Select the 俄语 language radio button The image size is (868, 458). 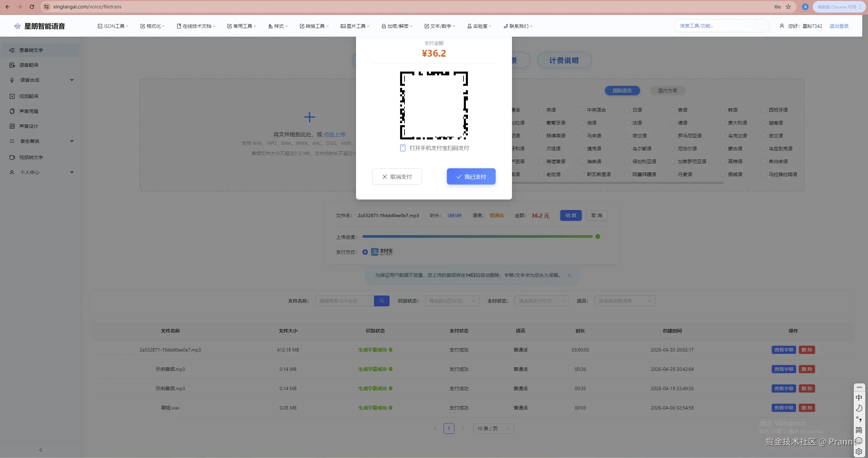[x=582, y=123]
